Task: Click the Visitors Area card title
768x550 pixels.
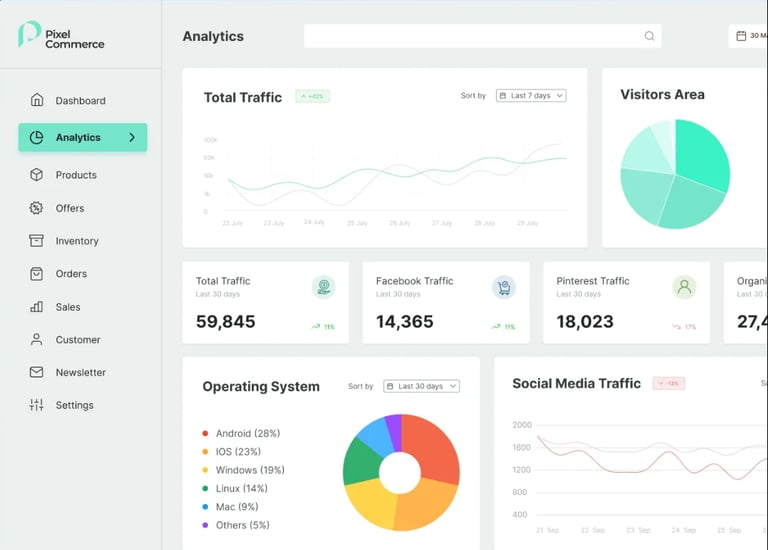Action: pos(662,95)
